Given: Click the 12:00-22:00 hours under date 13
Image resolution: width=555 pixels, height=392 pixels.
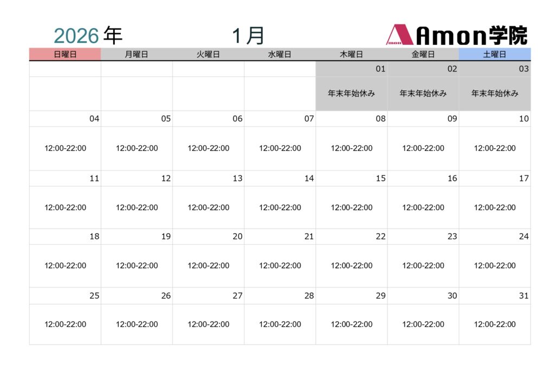Looking at the screenshot, I should pyautogui.click(x=209, y=207).
